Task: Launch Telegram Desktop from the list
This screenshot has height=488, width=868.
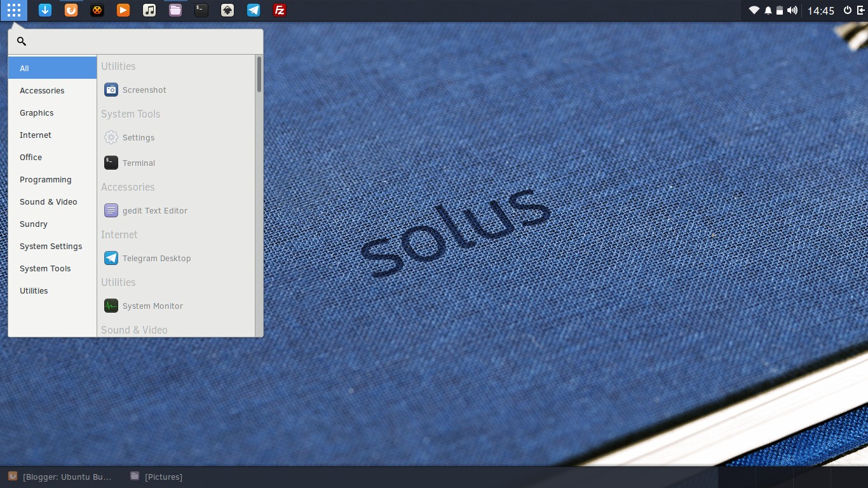Action: 176,258
